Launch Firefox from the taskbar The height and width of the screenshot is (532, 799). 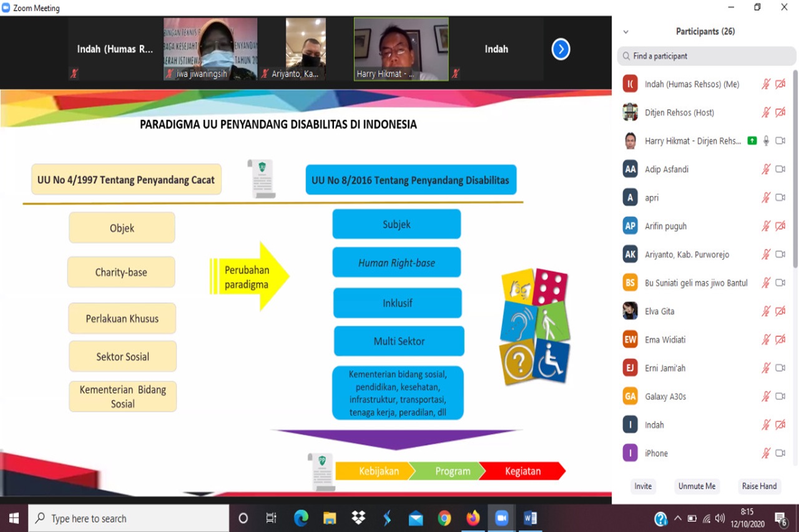[473, 518]
